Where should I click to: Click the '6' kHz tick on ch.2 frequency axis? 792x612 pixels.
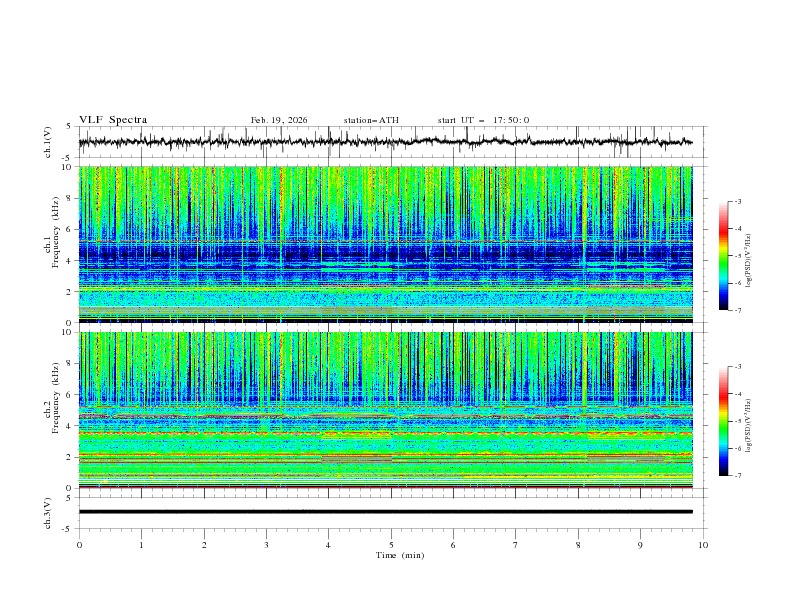tap(71, 395)
